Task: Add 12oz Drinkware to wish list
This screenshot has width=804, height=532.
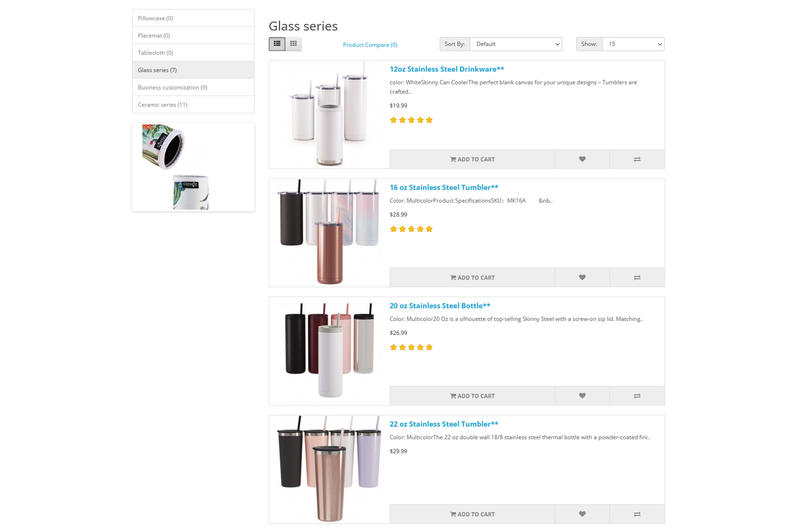Action: tap(582, 159)
